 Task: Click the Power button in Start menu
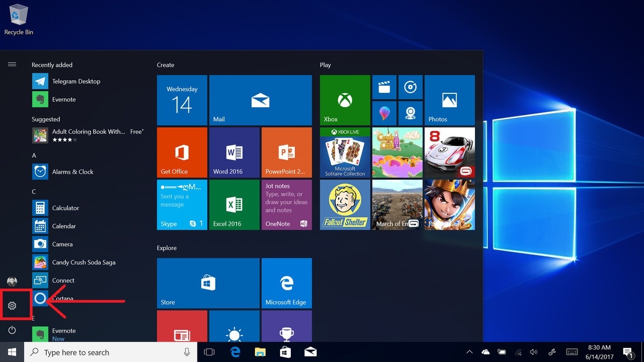[x=12, y=330]
